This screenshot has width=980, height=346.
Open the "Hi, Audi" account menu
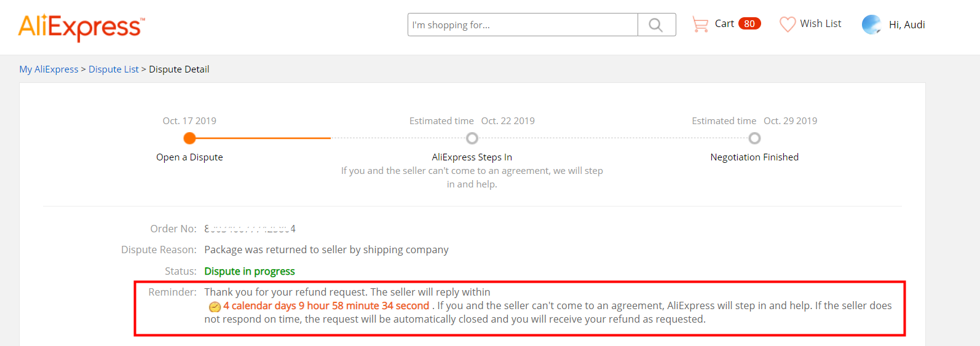click(x=907, y=25)
